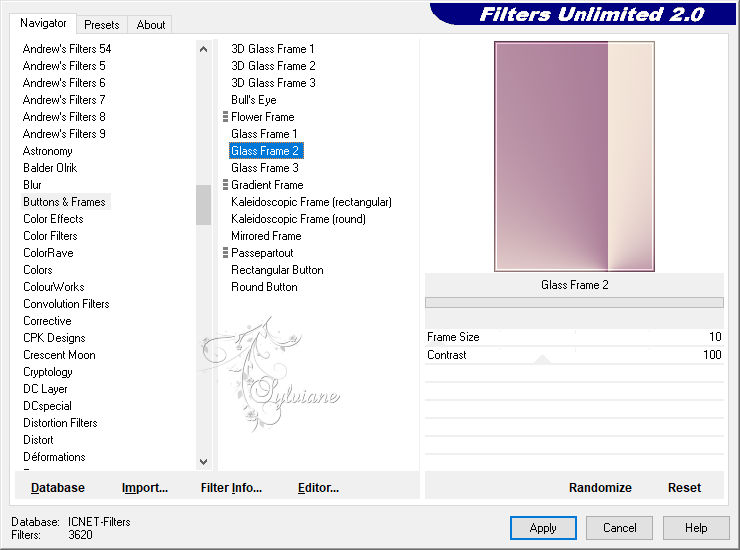Pick the Mirrored Frame filter
Screen dimensions: 740x550
coord(266,236)
